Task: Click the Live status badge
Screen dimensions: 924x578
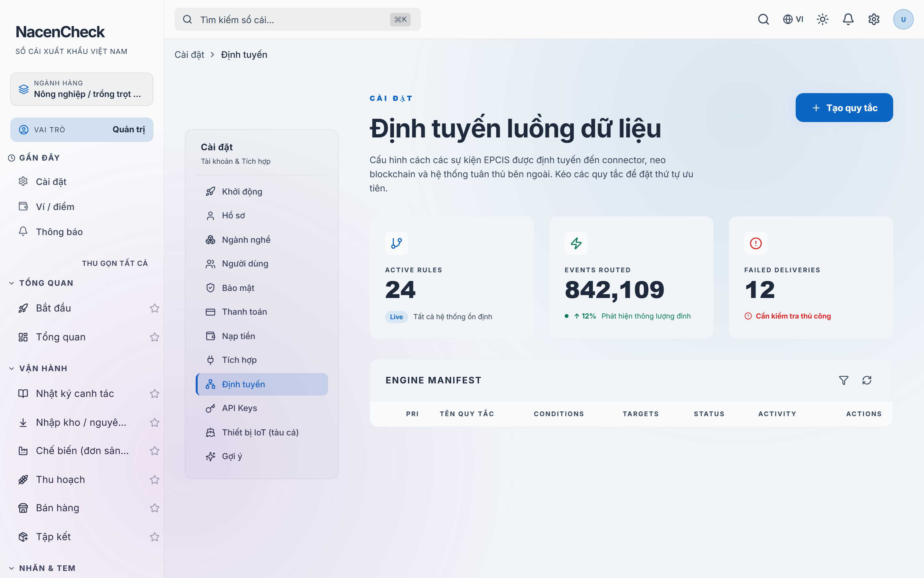Action: click(396, 317)
